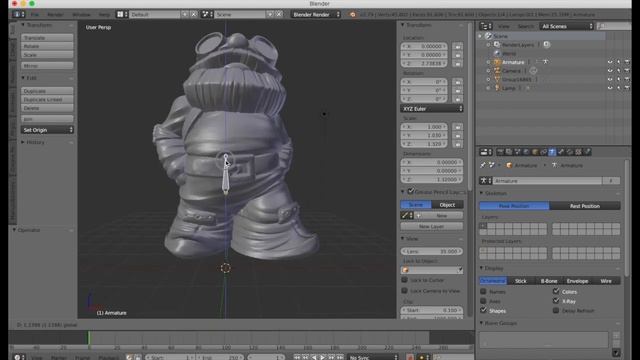The image size is (640, 360).
Task: Enable the Axes display checkbox
Action: [483, 301]
